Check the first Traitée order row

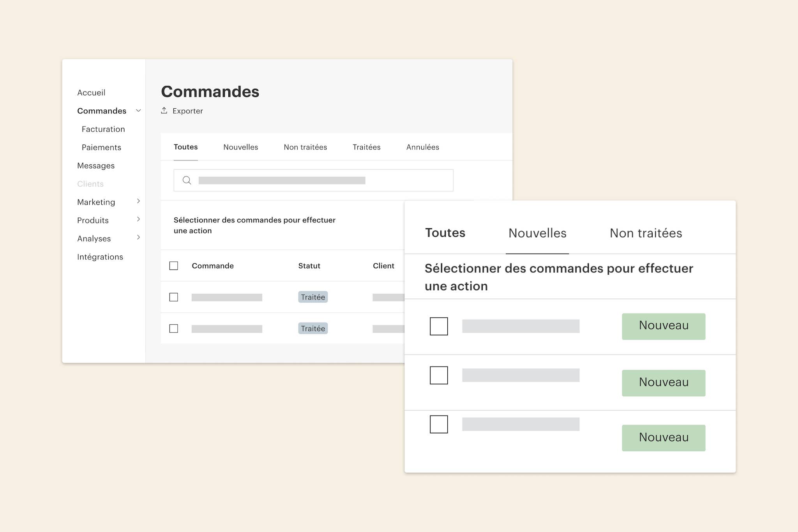174,297
